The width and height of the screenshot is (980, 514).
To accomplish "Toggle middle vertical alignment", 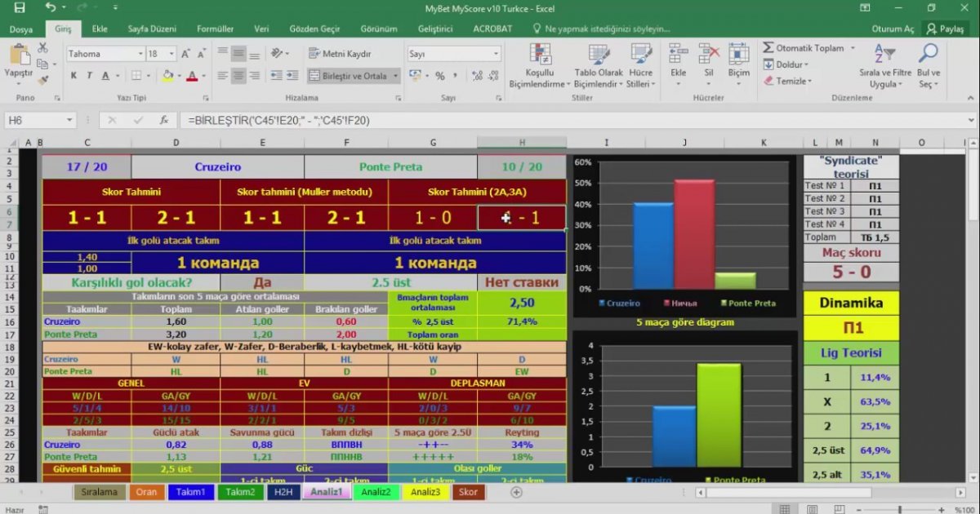I will click(x=238, y=54).
